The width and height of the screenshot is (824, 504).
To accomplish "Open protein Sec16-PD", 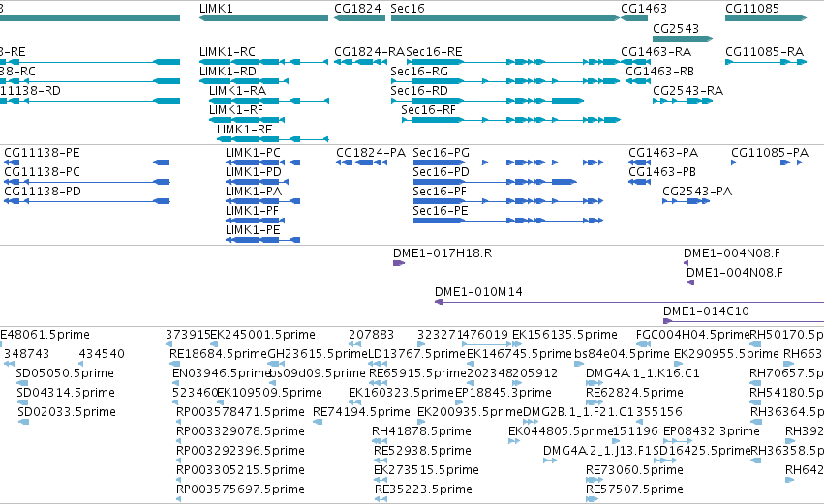I will [x=495, y=182].
